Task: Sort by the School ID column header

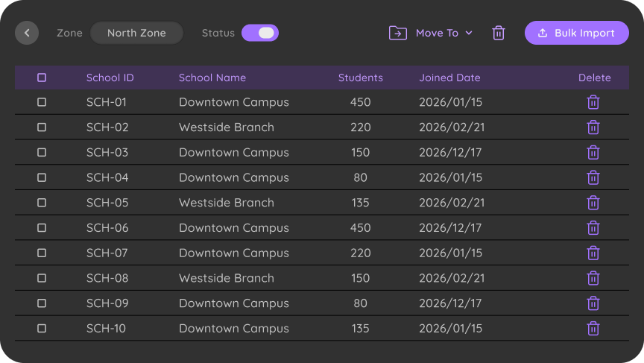Action: click(110, 78)
